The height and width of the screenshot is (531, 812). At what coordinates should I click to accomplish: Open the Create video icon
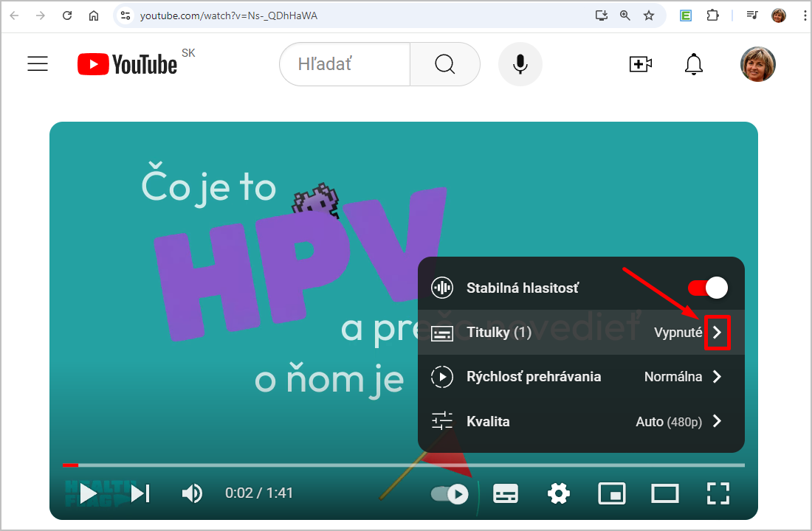(x=640, y=64)
